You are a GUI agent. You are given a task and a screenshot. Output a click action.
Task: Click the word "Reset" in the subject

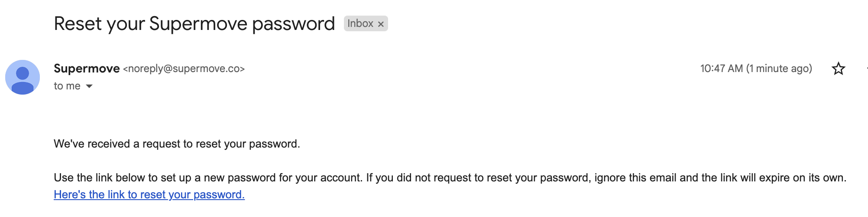78,23
